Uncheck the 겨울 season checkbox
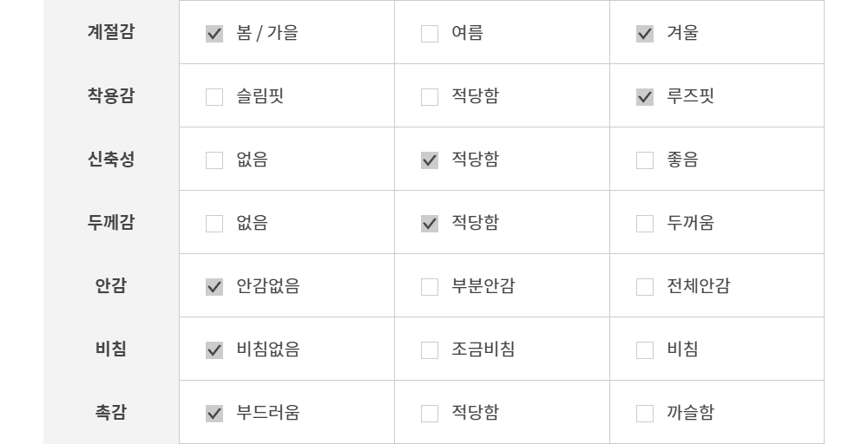Screen dimensions: 868x444 point(645,35)
